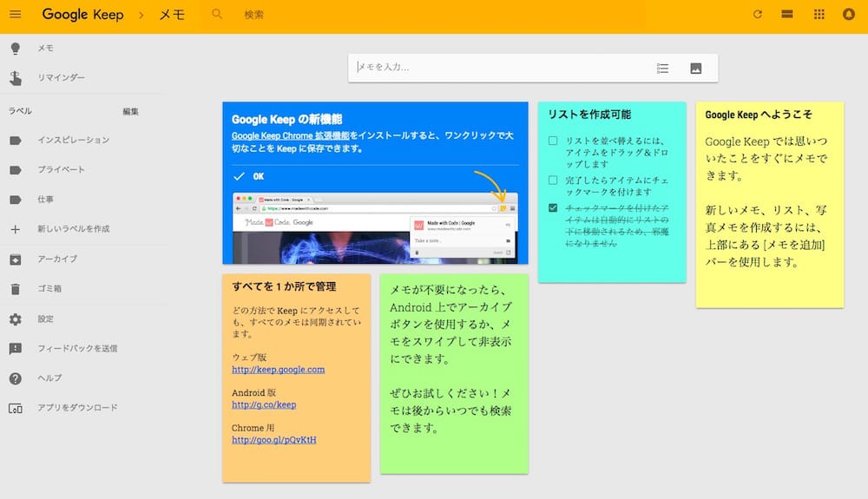
Task: Open the account notifications avatar icon
Action: (x=849, y=15)
